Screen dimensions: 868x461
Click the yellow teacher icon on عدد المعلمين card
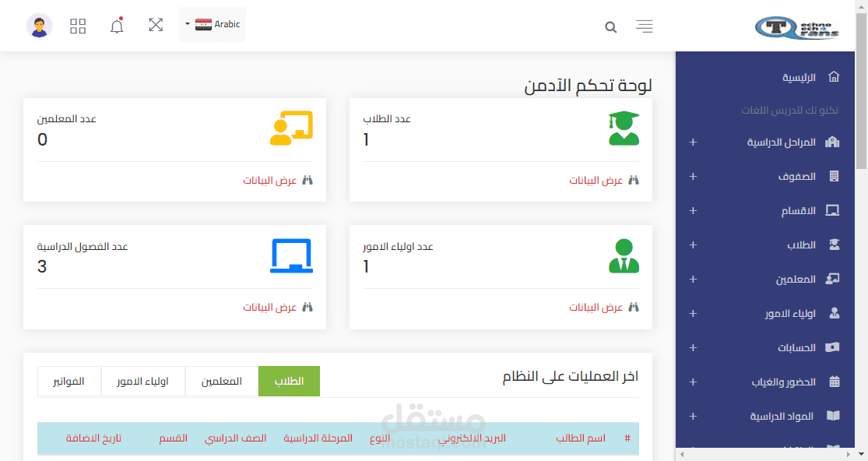pos(292,128)
